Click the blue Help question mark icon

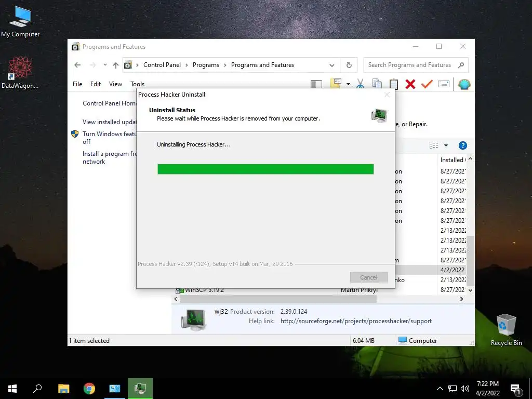tap(462, 145)
